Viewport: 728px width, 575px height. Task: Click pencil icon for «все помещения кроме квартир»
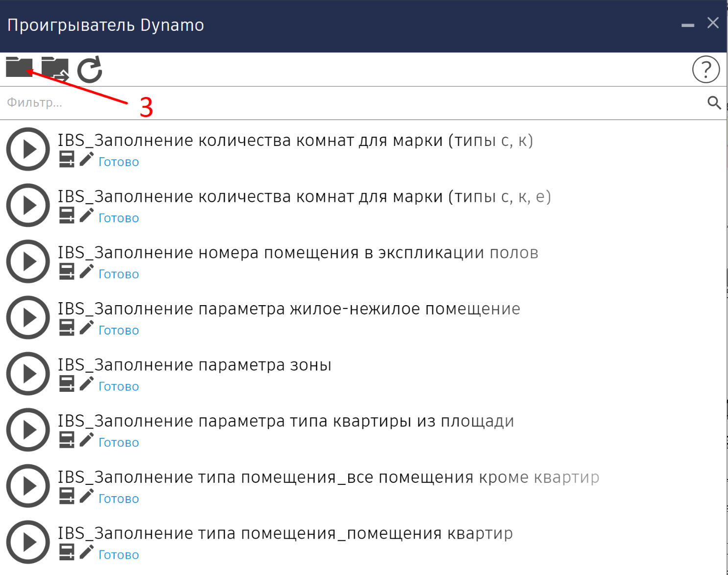pyautogui.click(x=87, y=495)
